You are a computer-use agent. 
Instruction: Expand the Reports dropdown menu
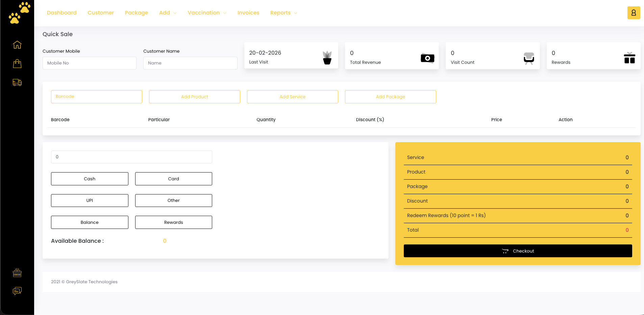(x=283, y=13)
